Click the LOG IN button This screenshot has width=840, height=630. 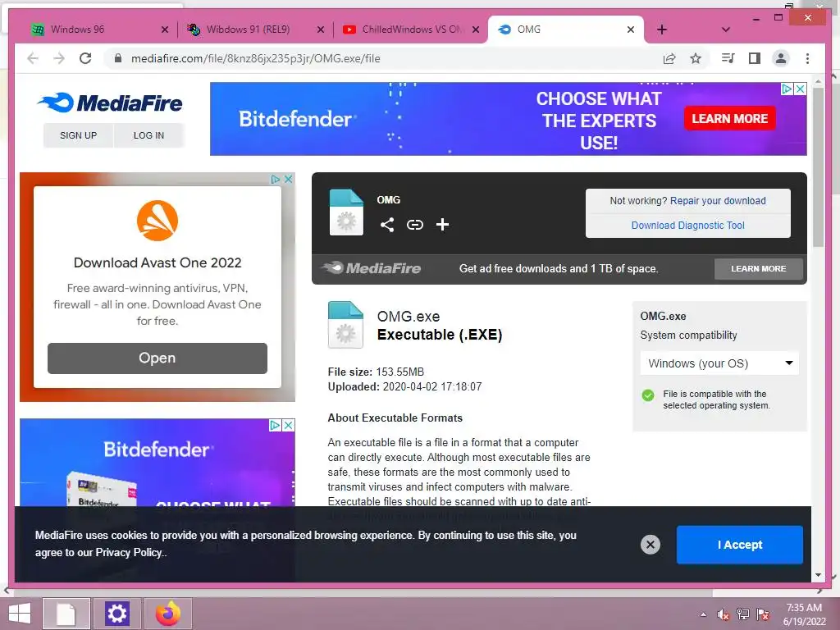pos(149,135)
